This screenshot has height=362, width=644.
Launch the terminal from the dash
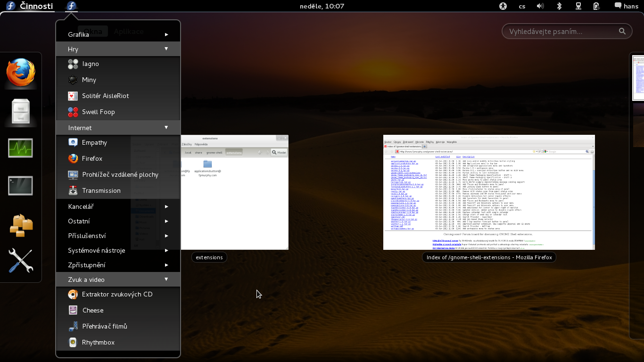click(20, 186)
